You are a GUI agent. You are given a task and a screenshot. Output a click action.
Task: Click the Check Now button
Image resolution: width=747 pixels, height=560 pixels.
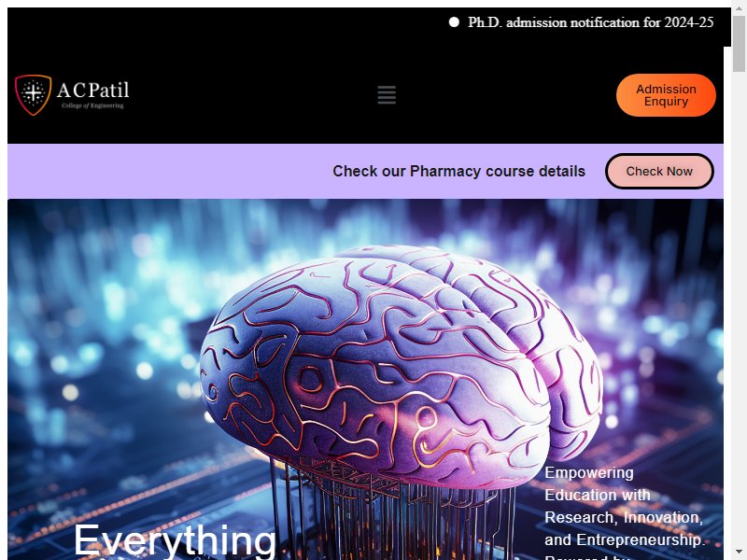pyautogui.click(x=659, y=171)
